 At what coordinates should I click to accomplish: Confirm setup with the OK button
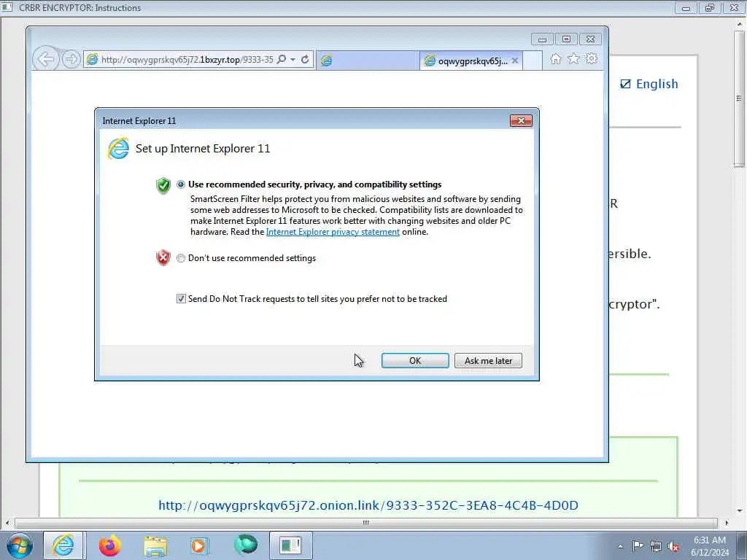[415, 360]
